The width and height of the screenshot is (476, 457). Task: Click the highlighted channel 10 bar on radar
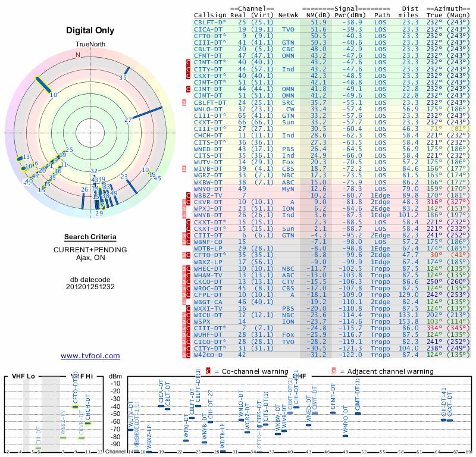click(46, 86)
